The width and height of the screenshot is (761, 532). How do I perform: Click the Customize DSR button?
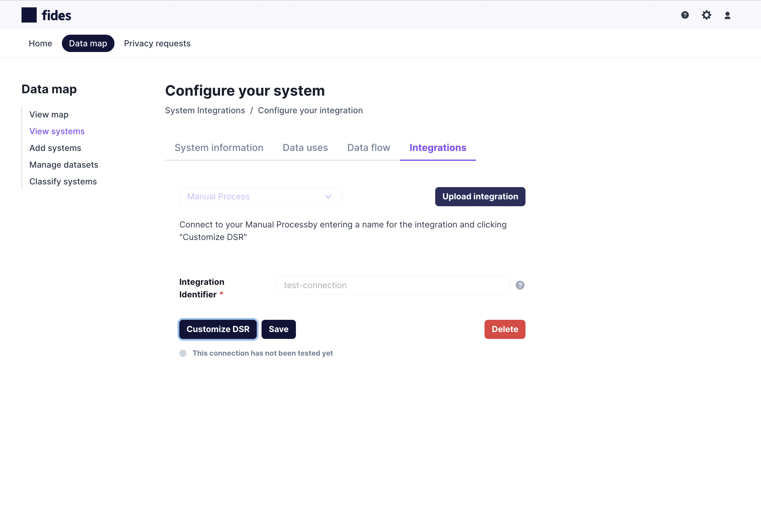[x=218, y=329]
